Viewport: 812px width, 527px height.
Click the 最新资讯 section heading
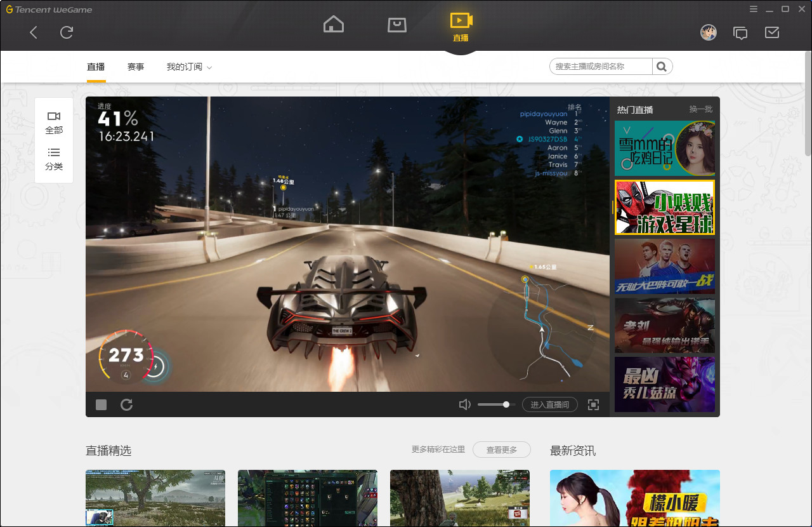[x=573, y=451]
